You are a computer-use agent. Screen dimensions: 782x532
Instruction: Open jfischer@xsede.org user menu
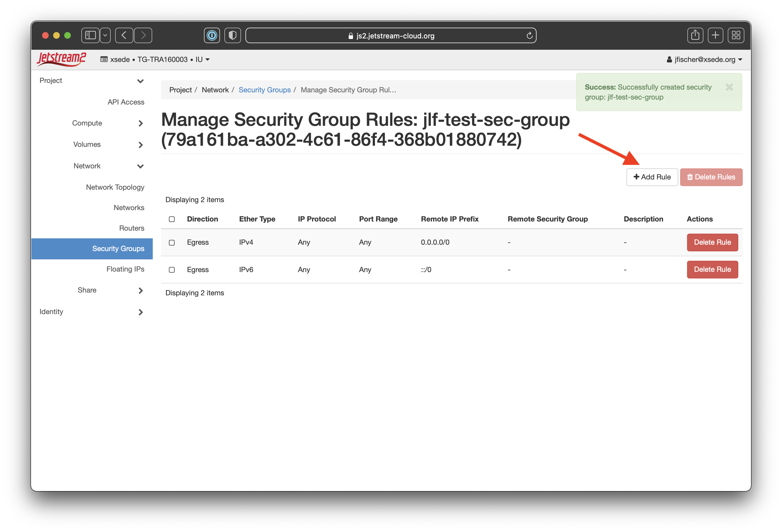tap(704, 59)
